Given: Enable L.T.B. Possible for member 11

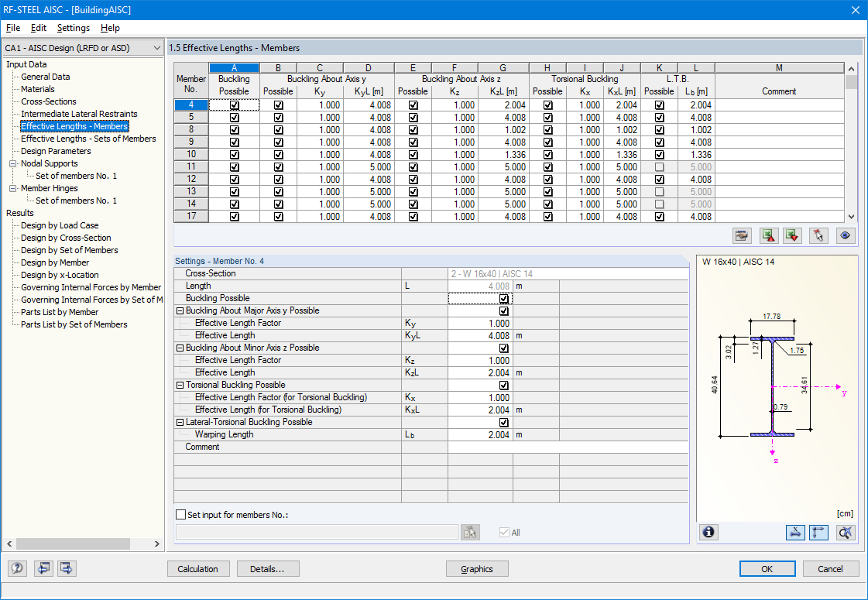Looking at the screenshot, I should coord(659,166).
